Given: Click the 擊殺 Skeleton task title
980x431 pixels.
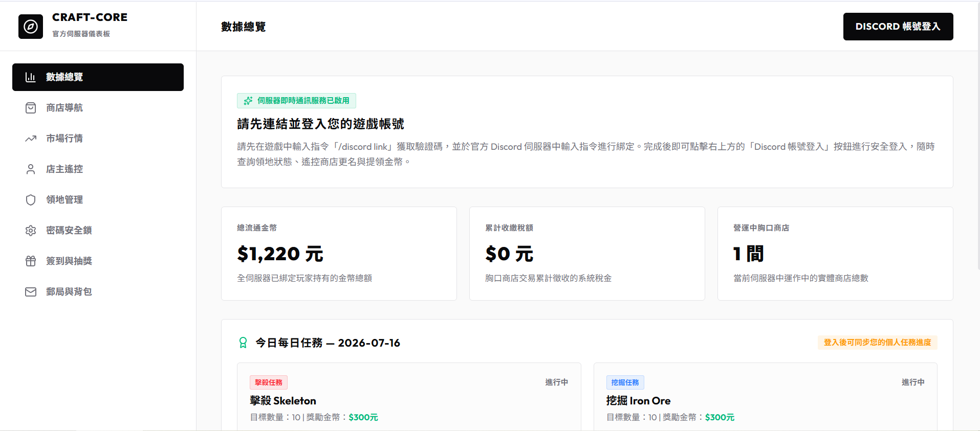Looking at the screenshot, I should (283, 401).
